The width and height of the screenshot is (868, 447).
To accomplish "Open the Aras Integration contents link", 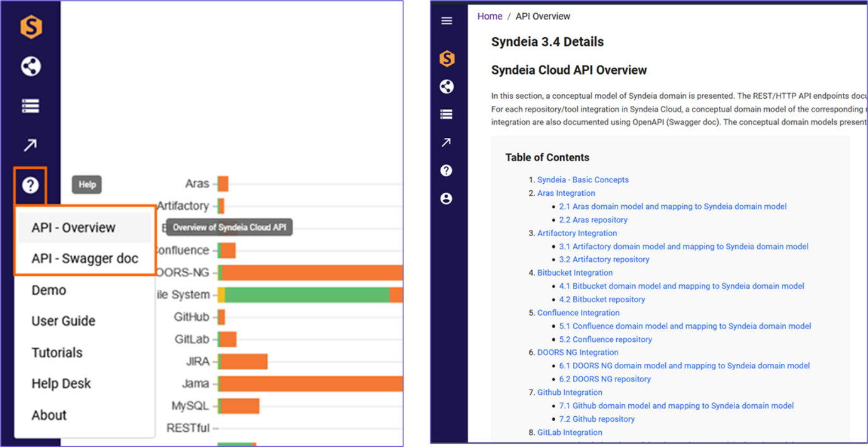I will click(566, 193).
